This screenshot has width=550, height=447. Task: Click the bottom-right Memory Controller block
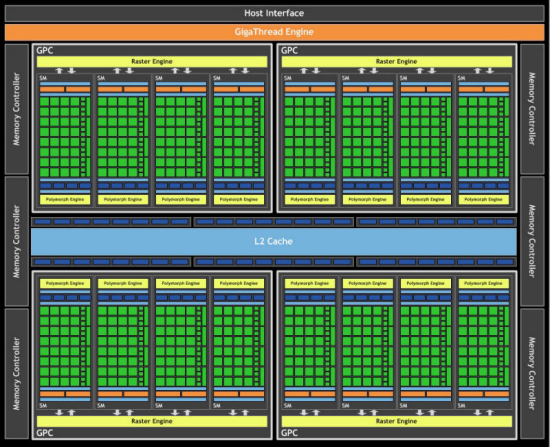coord(532,374)
